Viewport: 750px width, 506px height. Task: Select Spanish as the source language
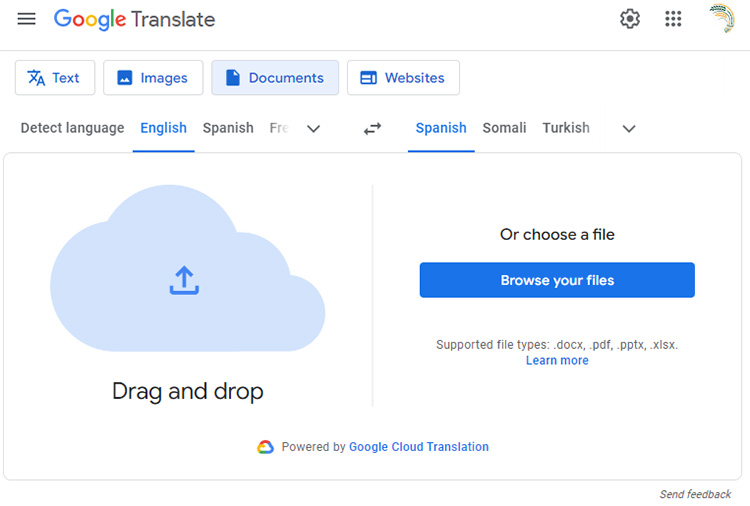[228, 128]
